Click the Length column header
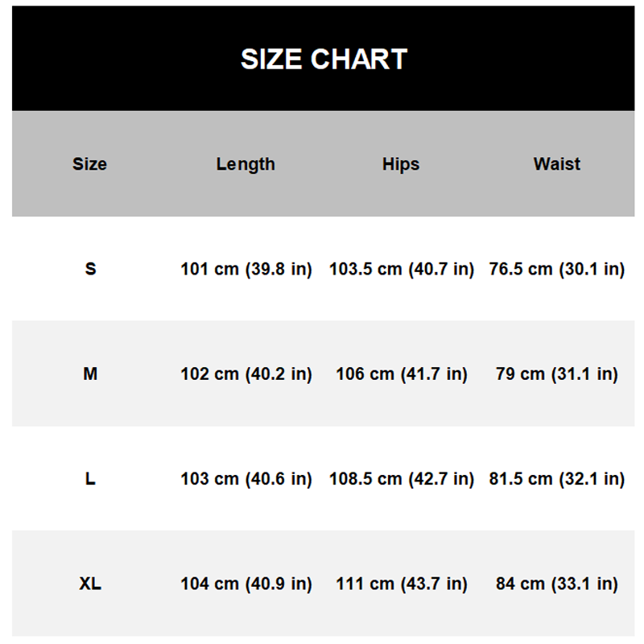 tap(246, 164)
